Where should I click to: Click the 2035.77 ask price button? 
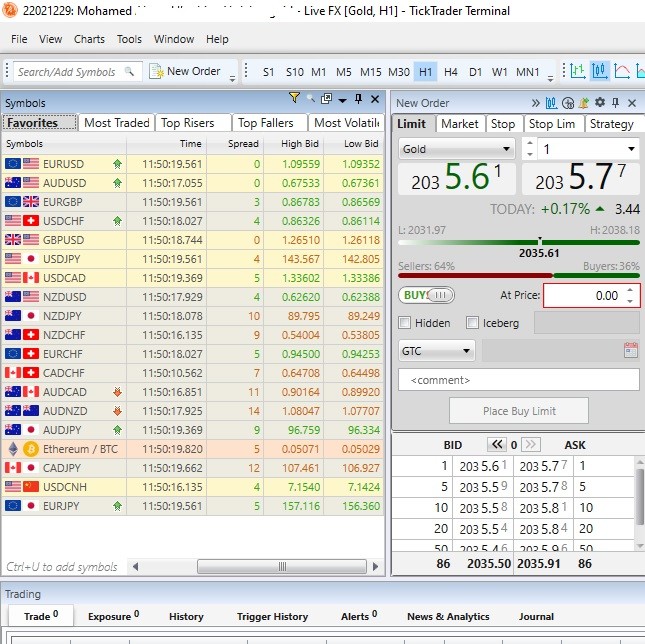(580, 178)
